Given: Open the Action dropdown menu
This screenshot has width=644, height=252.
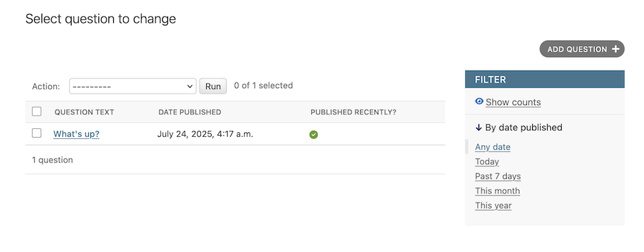Looking at the screenshot, I should (133, 86).
